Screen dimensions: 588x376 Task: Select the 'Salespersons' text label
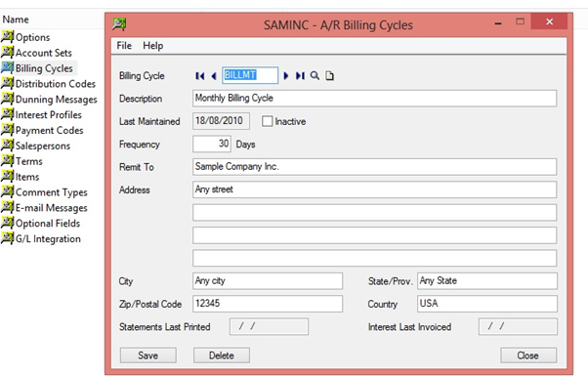43,146
